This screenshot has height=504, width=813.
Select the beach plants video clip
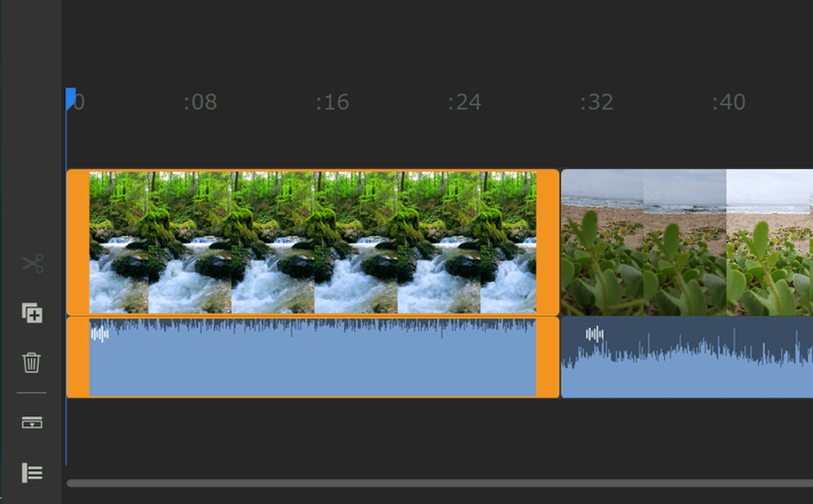coord(687,242)
